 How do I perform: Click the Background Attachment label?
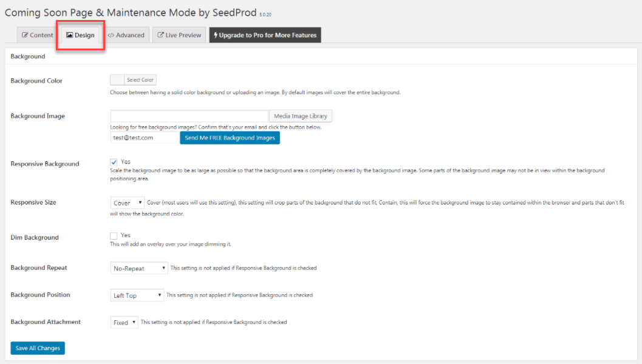pyautogui.click(x=46, y=322)
